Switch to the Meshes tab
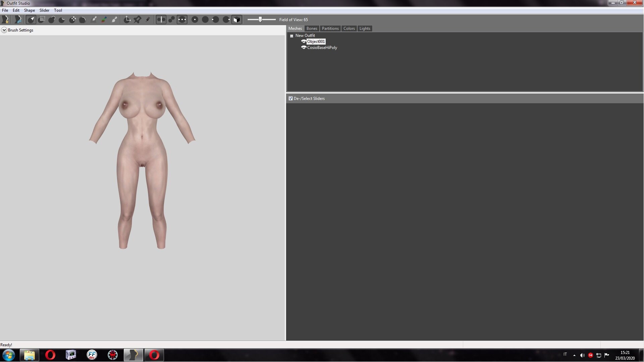644x362 pixels. pyautogui.click(x=295, y=28)
